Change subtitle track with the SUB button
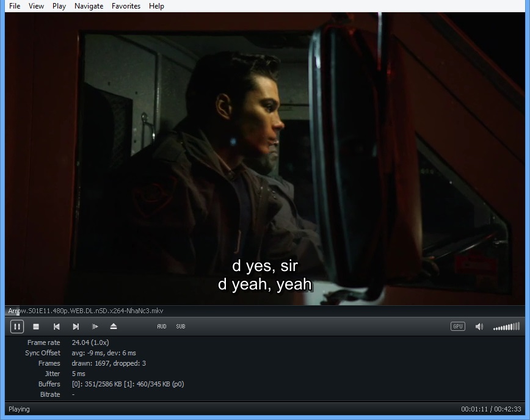 click(x=181, y=327)
